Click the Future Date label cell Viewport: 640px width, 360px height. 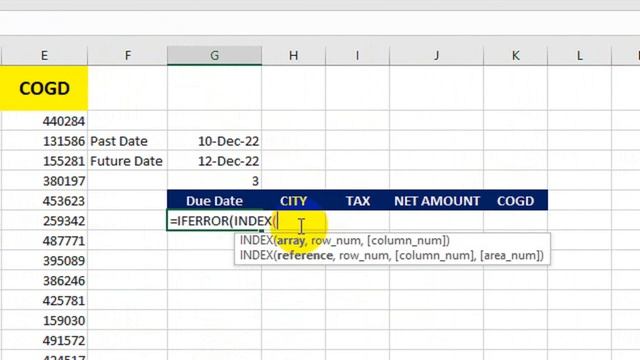coord(127,161)
